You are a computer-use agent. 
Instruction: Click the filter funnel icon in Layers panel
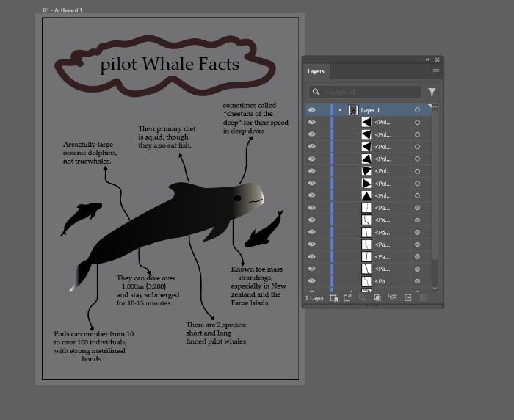[432, 92]
